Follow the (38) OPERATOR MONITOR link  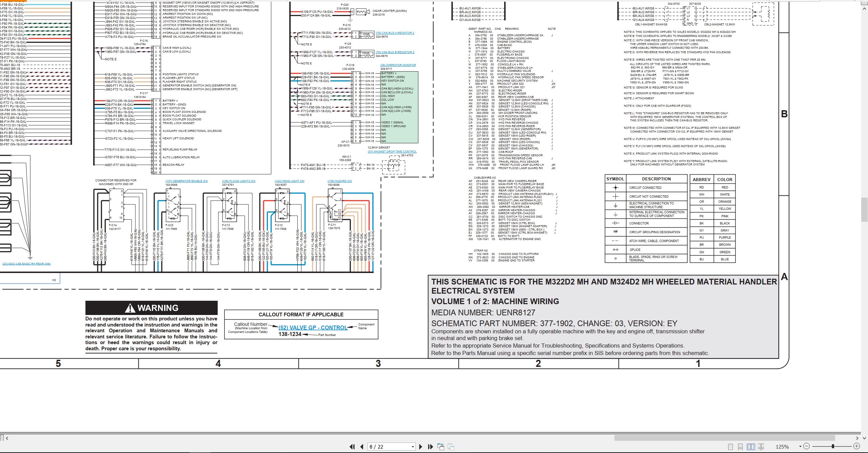click(398, 65)
